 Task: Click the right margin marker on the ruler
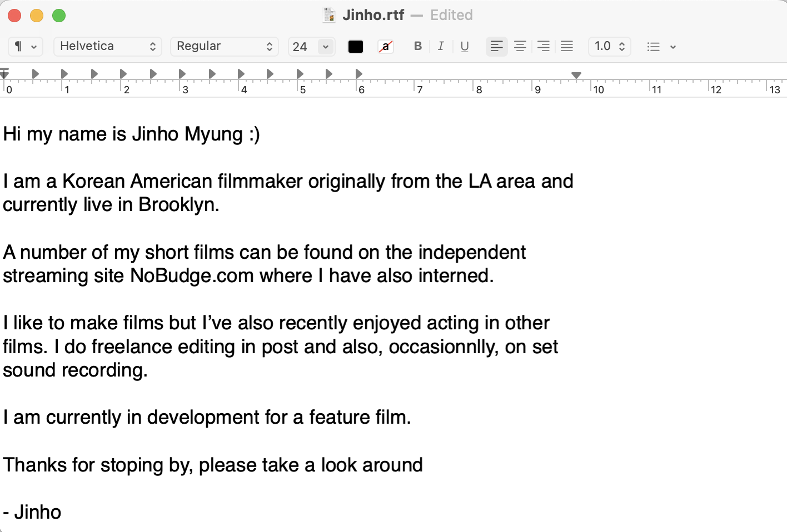click(x=576, y=75)
